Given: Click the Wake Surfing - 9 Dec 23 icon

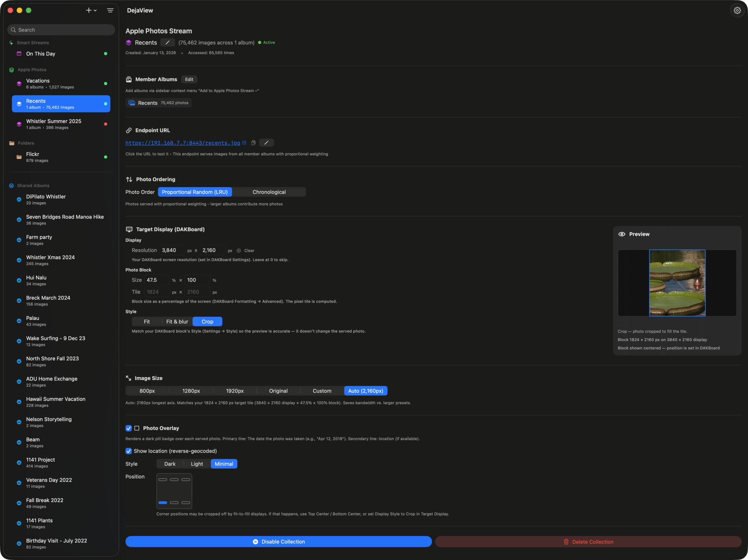Looking at the screenshot, I should point(19,341).
